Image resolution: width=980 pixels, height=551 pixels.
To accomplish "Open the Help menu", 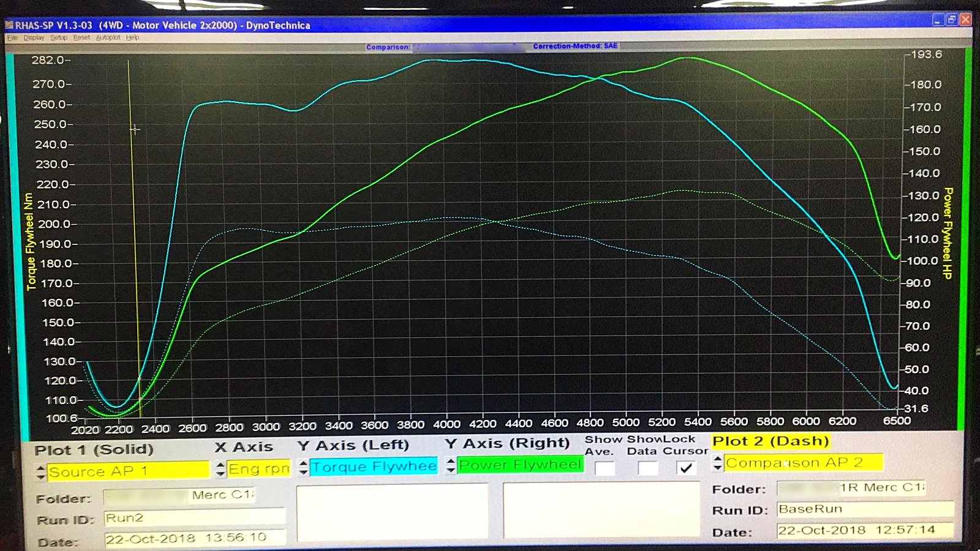I will 132,38.
